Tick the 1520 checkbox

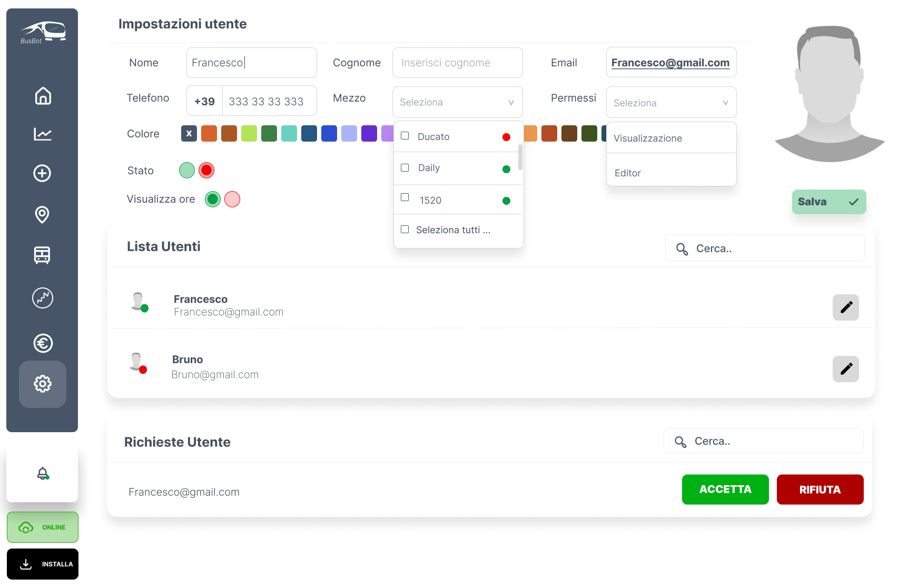pyautogui.click(x=405, y=197)
